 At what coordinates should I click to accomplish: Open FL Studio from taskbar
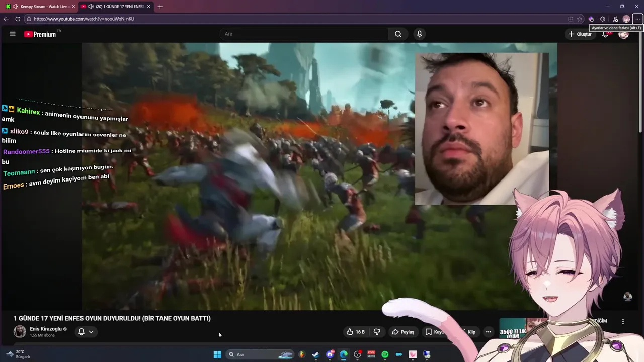pyautogui.click(x=302, y=354)
